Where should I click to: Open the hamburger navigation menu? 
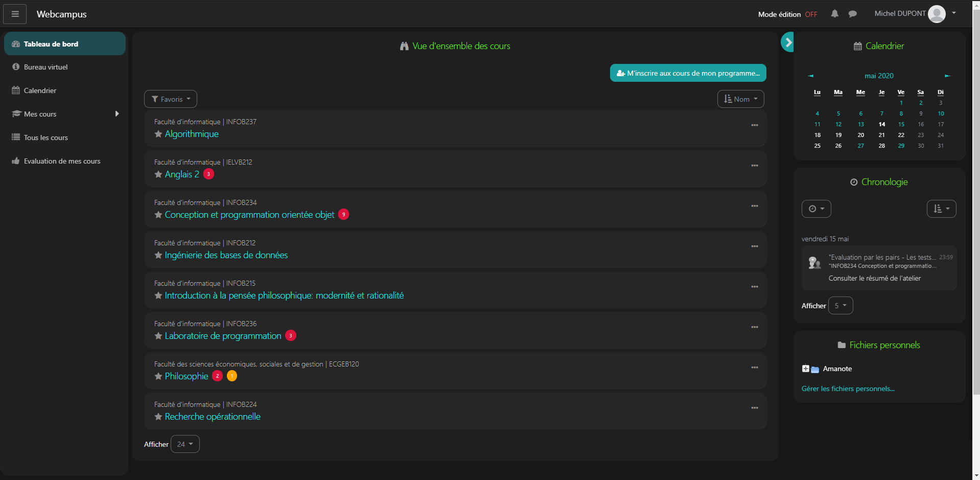click(15, 14)
